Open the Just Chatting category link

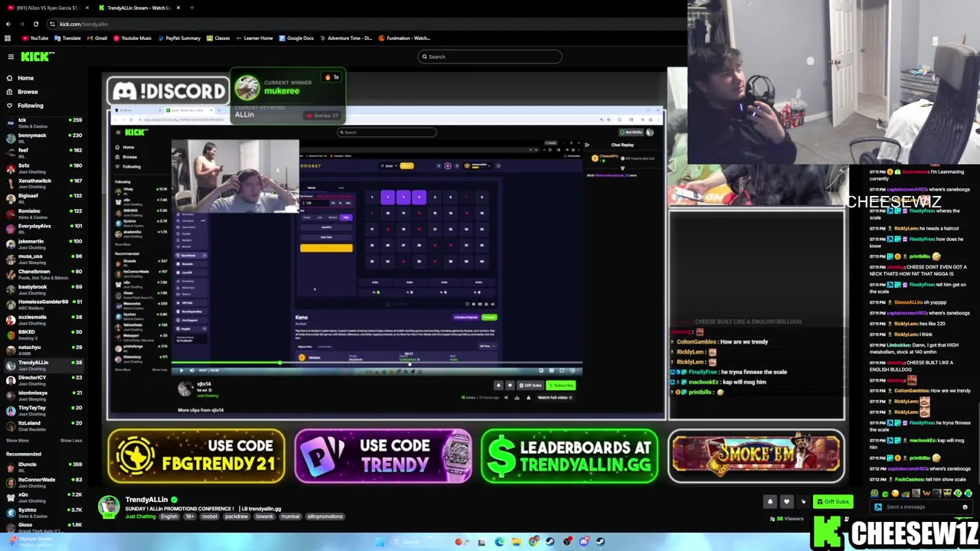[x=140, y=517]
